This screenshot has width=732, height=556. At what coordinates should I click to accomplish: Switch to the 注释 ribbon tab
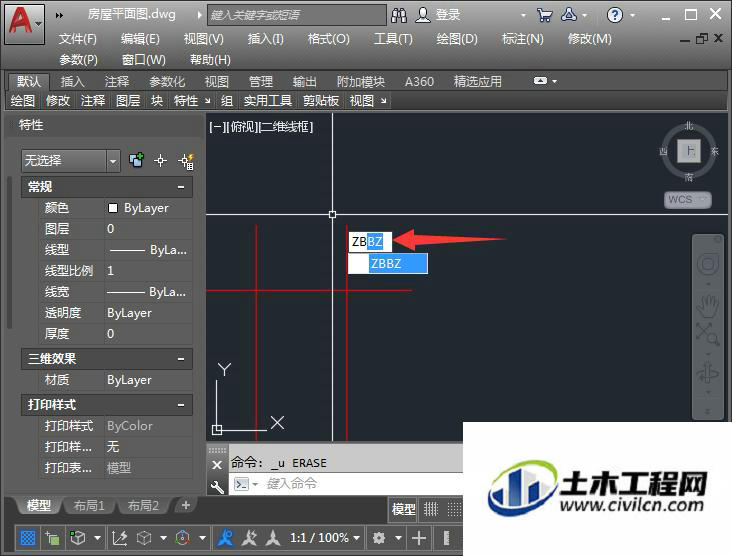click(x=117, y=82)
